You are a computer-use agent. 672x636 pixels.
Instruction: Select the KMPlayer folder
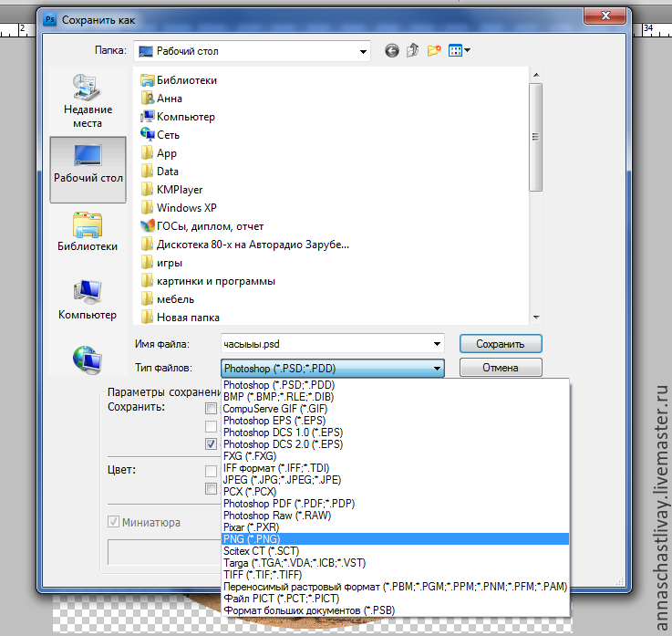click(171, 190)
